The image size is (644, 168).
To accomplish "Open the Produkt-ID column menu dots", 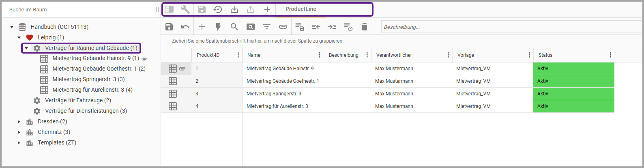I will point(238,55).
